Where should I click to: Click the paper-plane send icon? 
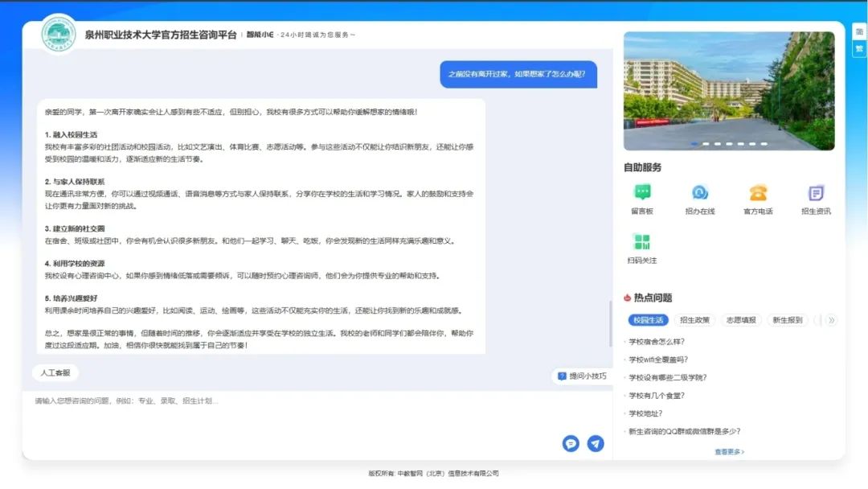[596, 443]
